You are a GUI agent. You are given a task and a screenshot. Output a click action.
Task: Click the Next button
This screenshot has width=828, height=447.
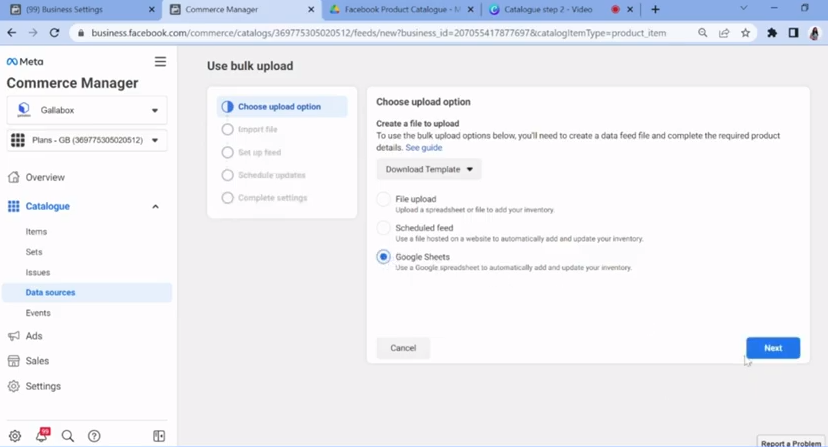[773, 348]
